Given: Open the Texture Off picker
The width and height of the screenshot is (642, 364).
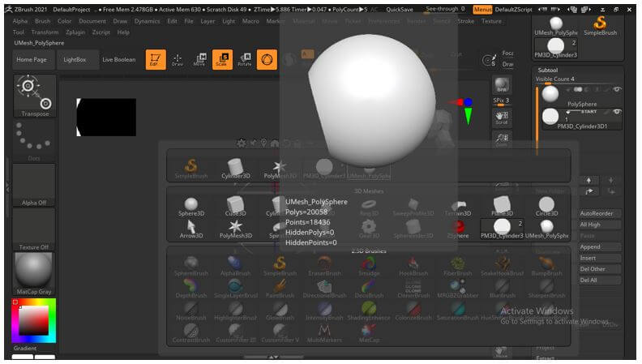Looking at the screenshot, I should pos(34,229).
